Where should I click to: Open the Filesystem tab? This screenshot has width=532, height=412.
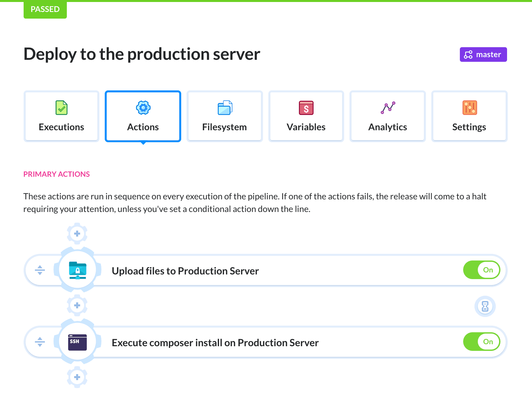click(x=224, y=116)
